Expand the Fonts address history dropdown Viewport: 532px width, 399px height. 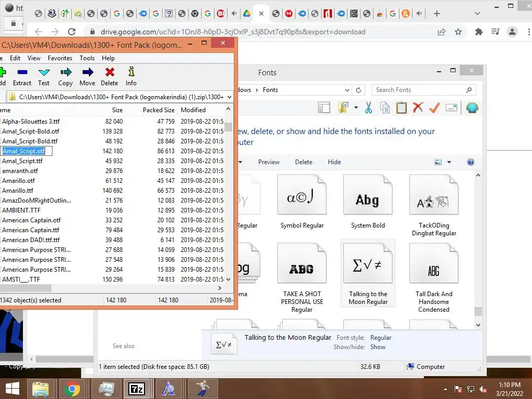tap(347, 90)
